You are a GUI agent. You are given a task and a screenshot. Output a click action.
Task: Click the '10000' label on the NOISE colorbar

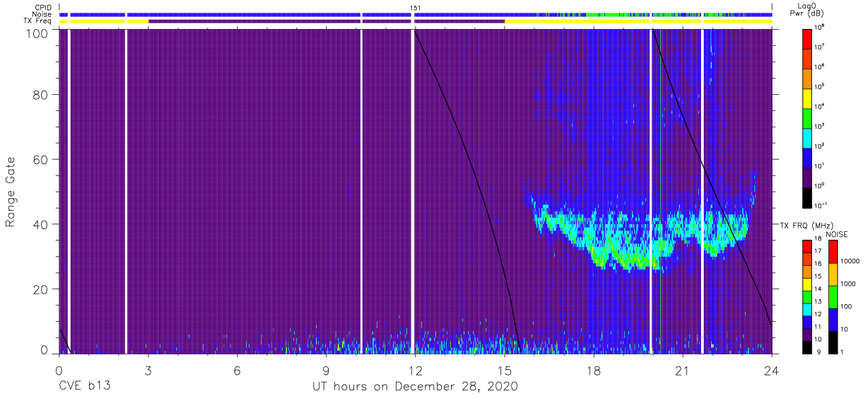pyautogui.click(x=850, y=262)
